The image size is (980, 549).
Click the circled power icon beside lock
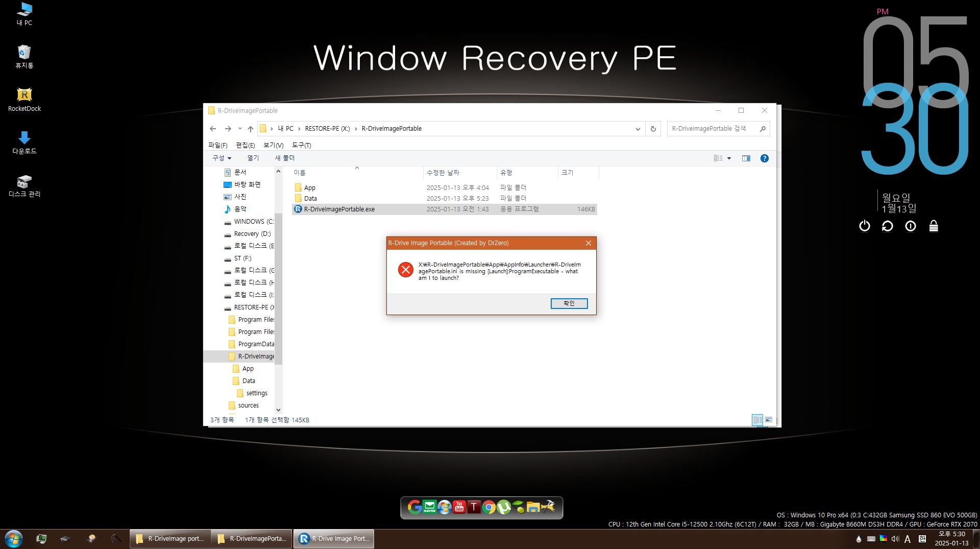pyautogui.click(x=911, y=226)
